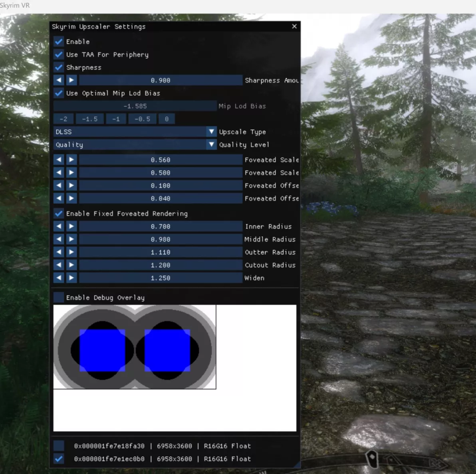Image resolution: width=476 pixels, height=474 pixels.
Task: Increase Cutout Radius with the right arrow
Action: (71, 265)
